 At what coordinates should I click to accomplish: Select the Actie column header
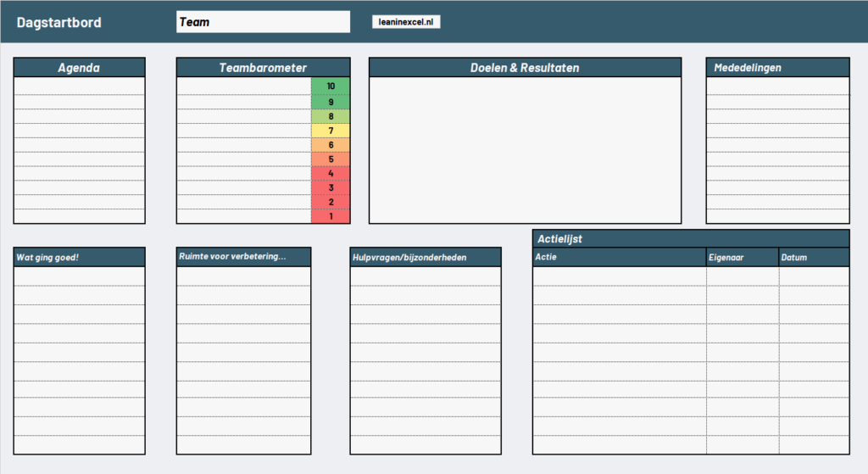click(619, 258)
